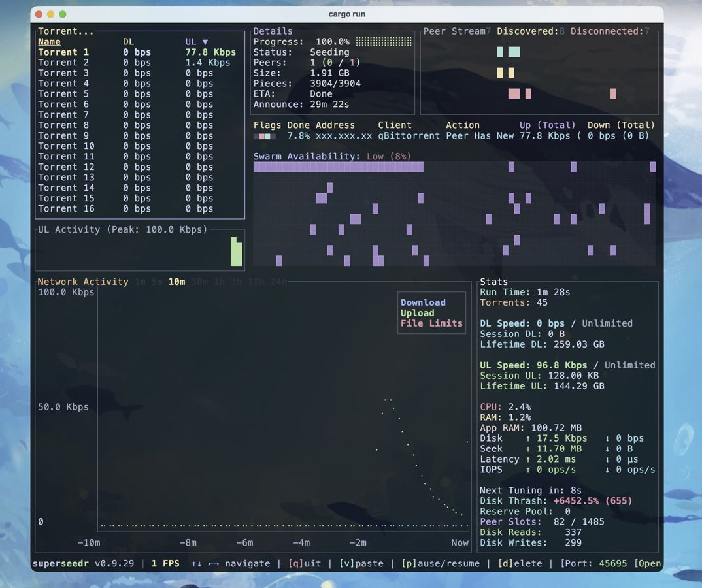Image resolution: width=702 pixels, height=588 pixels.
Task: Switch Network Activity to the 1h range
Action: pyautogui.click(x=220, y=282)
